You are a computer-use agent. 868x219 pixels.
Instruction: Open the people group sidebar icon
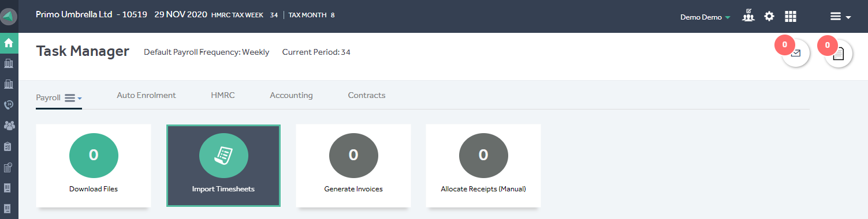(9, 126)
